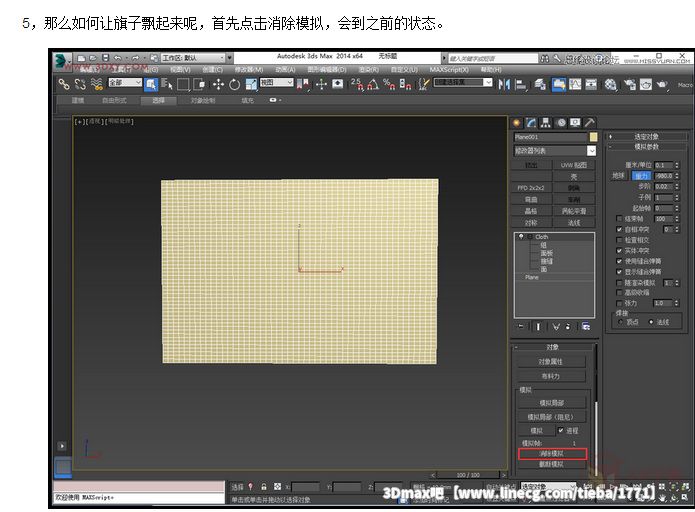
Task: Toggle the 张力 checkbox
Action: pyautogui.click(x=619, y=303)
